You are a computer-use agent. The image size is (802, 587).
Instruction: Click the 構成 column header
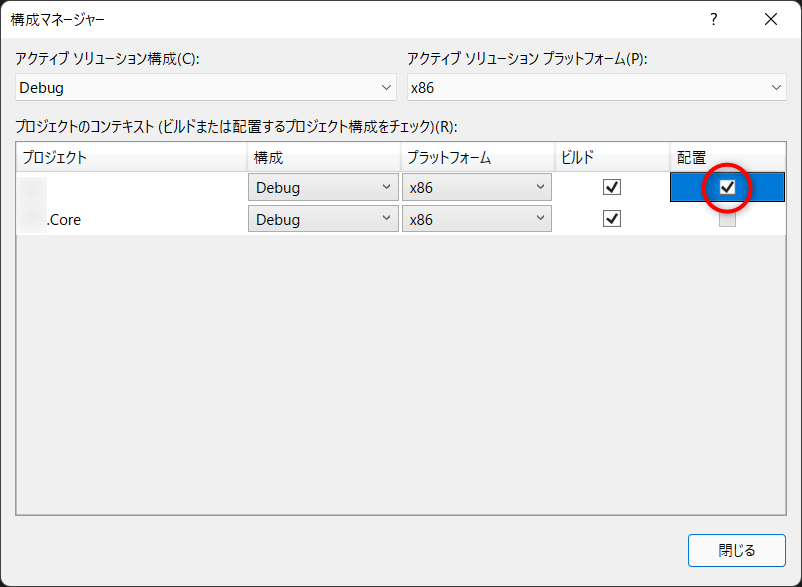point(323,158)
